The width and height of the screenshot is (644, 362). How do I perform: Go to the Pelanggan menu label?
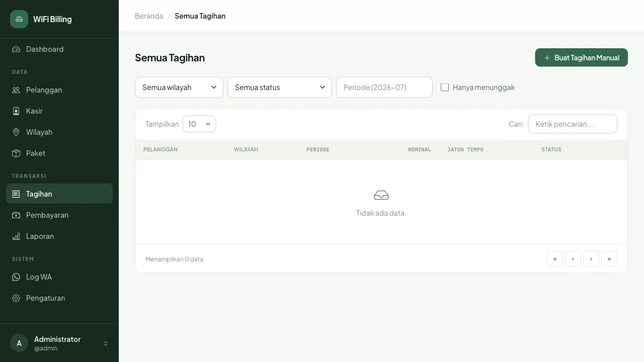(44, 90)
